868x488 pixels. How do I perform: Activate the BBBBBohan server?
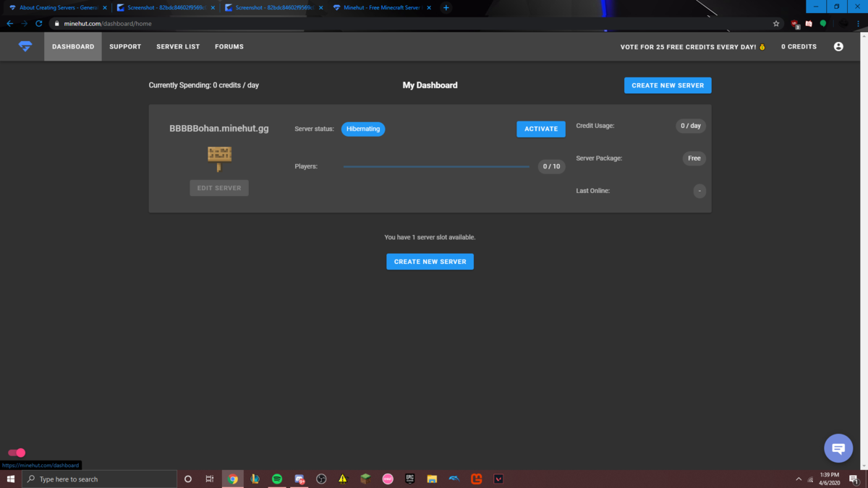tap(541, 129)
